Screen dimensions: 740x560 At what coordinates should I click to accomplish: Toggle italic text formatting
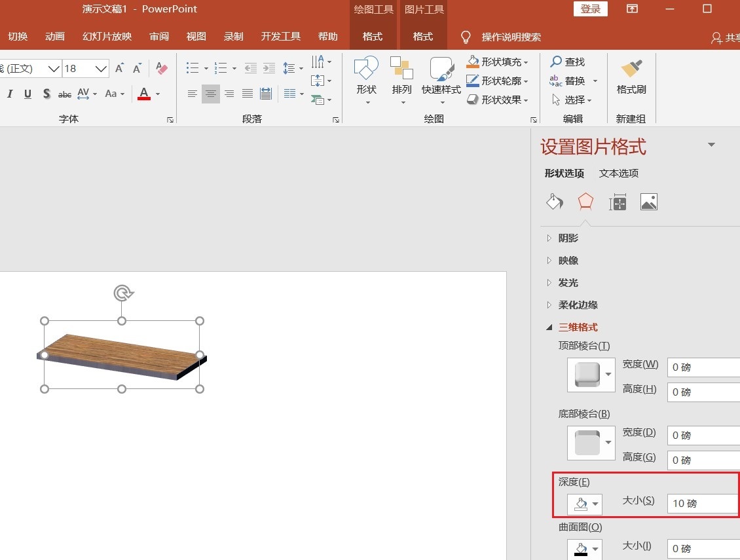pos(10,94)
